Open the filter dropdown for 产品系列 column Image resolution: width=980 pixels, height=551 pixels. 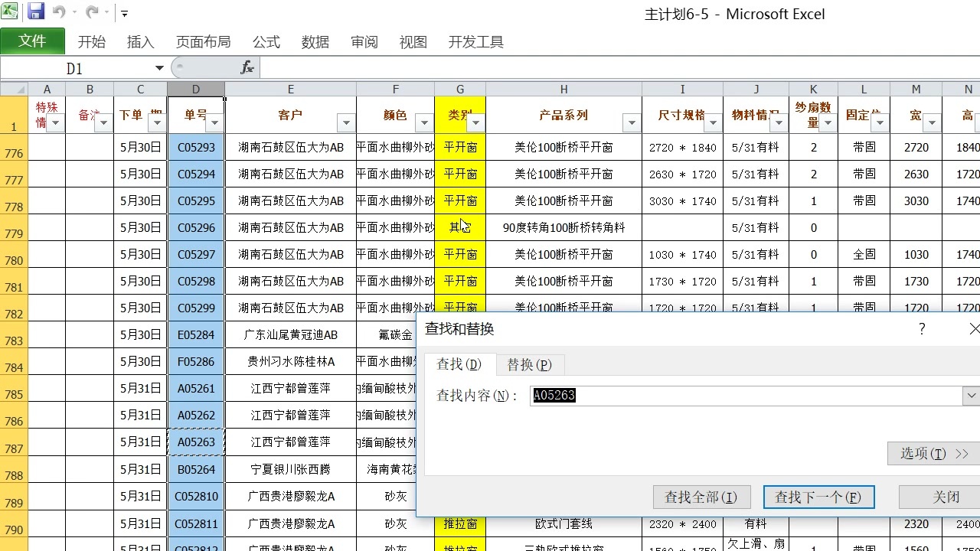coord(632,123)
